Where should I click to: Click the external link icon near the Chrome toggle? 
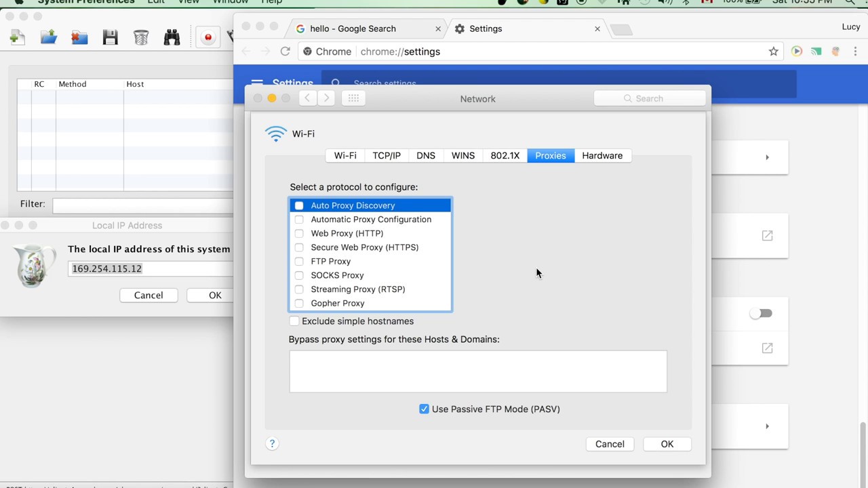click(767, 348)
